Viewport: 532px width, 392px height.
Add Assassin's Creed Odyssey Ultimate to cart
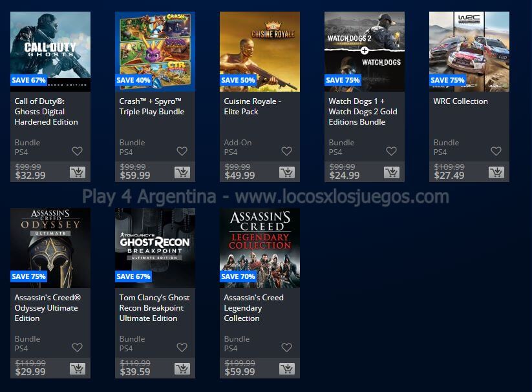pyautogui.click(x=78, y=369)
